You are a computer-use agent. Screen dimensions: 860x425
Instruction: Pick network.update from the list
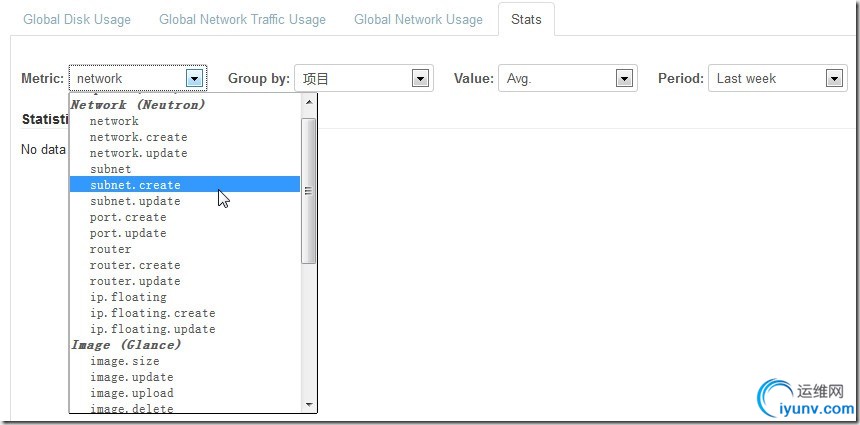point(138,153)
